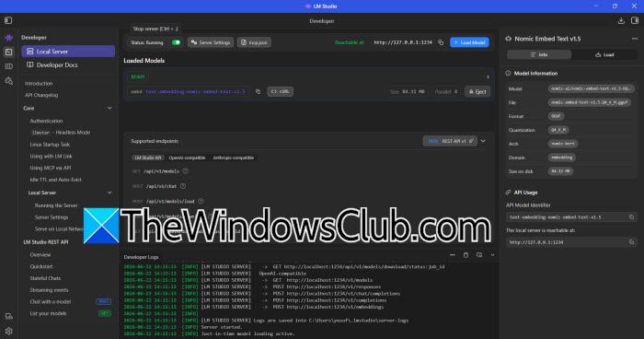Viewport: 644px width, 339px height.
Task: Open the Server Settings docs page in sidebar
Action: click(52, 216)
